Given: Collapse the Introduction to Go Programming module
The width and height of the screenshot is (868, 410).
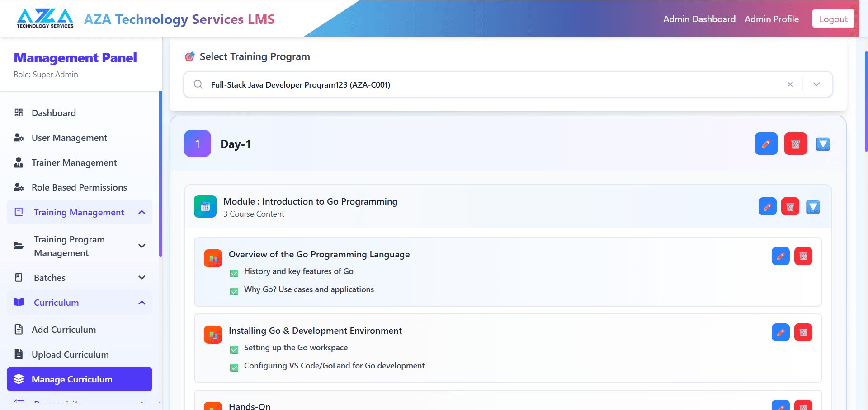Looking at the screenshot, I should (813, 207).
